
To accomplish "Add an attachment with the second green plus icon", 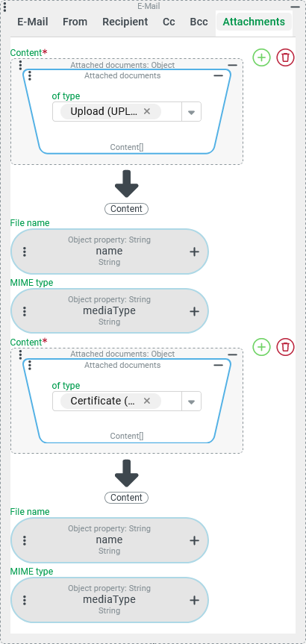I will pos(262,347).
